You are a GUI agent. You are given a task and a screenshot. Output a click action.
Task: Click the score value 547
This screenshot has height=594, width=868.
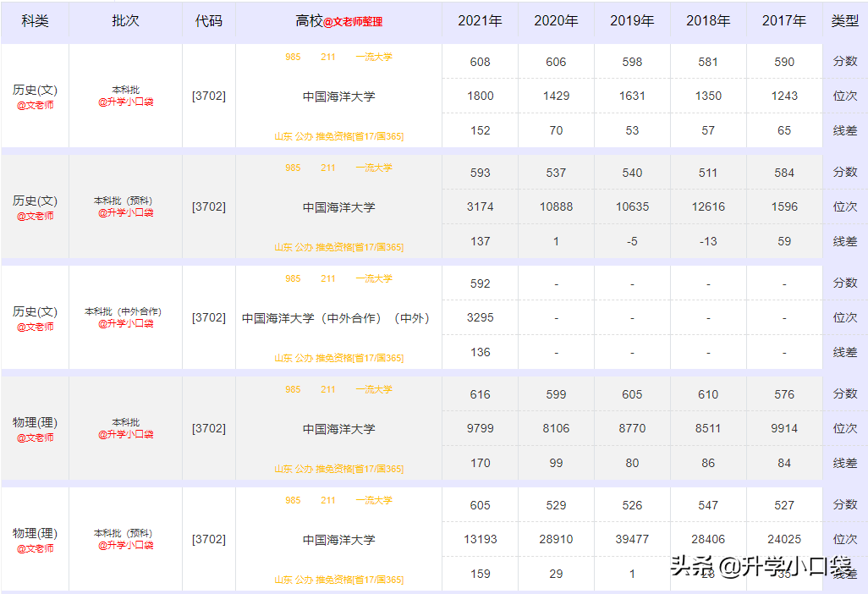(x=708, y=505)
